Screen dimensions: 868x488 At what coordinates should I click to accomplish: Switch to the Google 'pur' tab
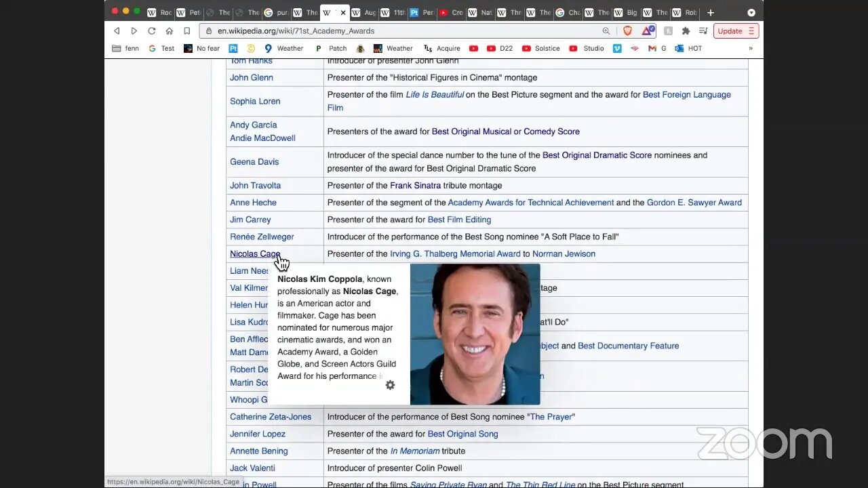click(276, 12)
